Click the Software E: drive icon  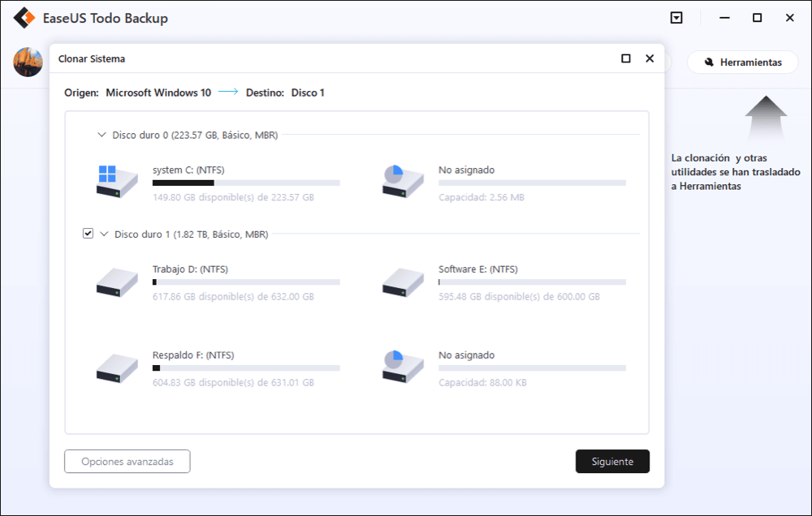point(403,282)
